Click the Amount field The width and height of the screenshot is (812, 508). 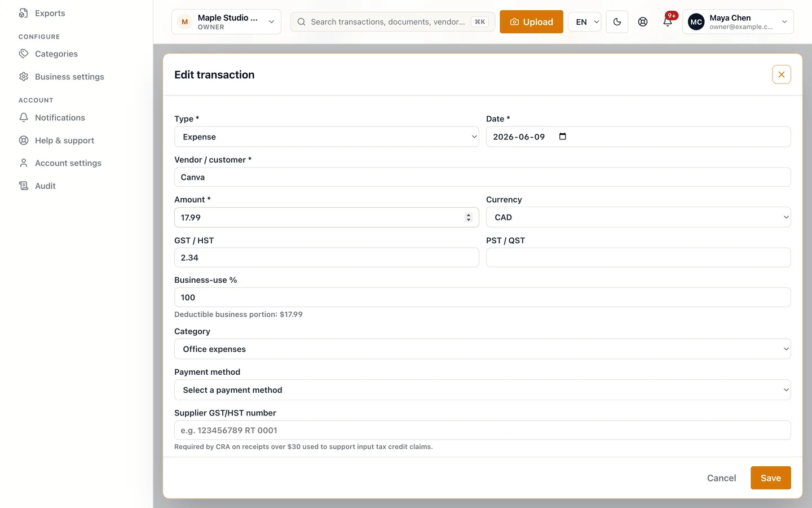tap(326, 217)
